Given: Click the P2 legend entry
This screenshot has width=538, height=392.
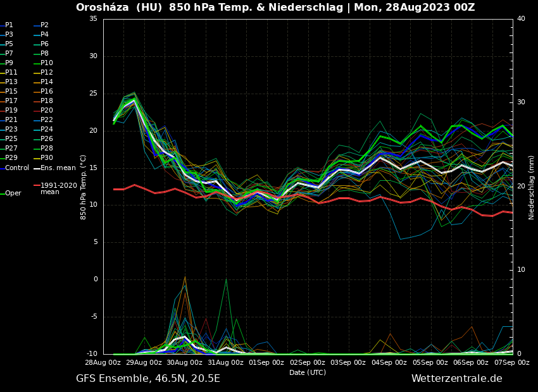Looking at the screenshot, I should point(44,25).
